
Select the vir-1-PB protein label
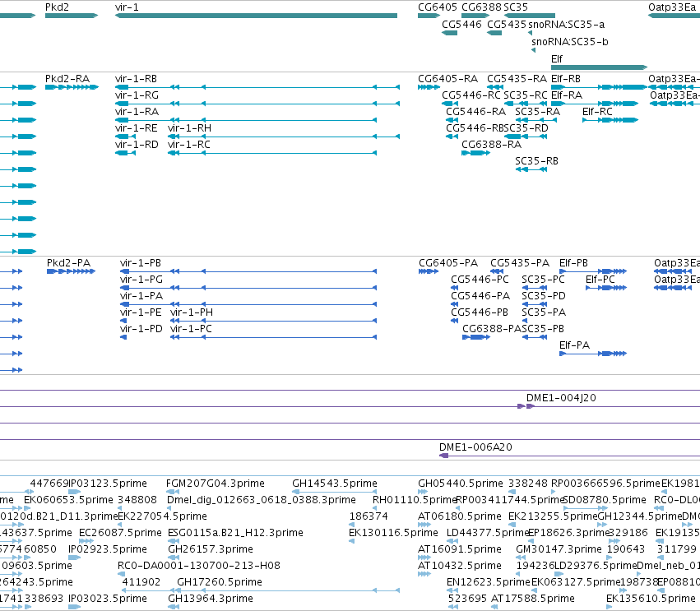(x=141, y=263)
